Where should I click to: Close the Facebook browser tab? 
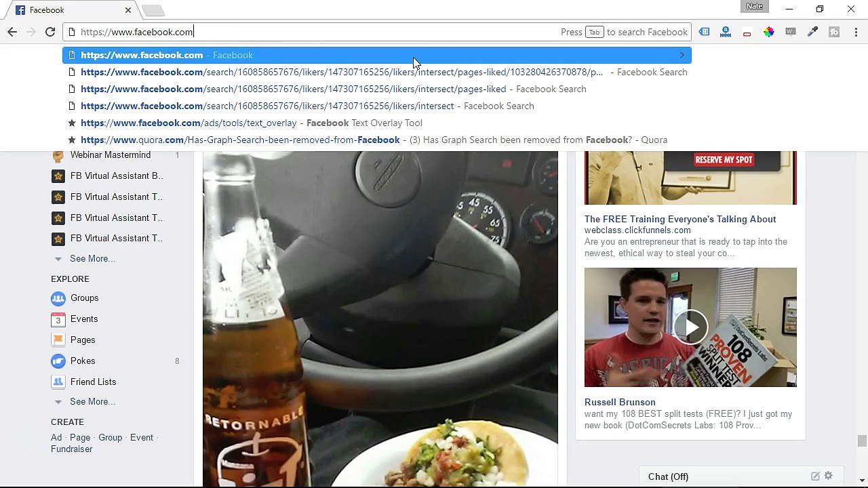(128, 10)
